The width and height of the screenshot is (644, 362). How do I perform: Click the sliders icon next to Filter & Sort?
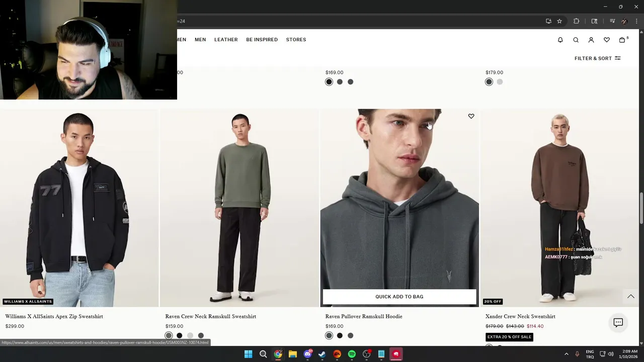coord(618,58)
